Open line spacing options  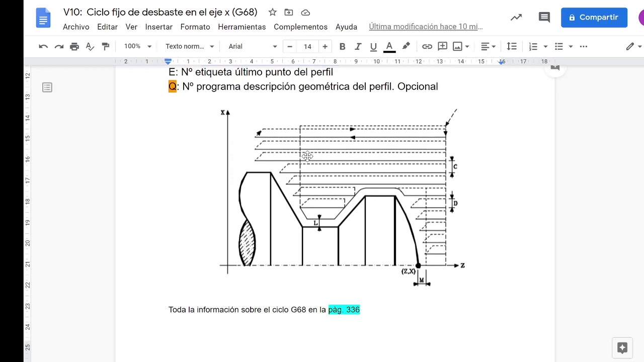click(x=512, y=46)
